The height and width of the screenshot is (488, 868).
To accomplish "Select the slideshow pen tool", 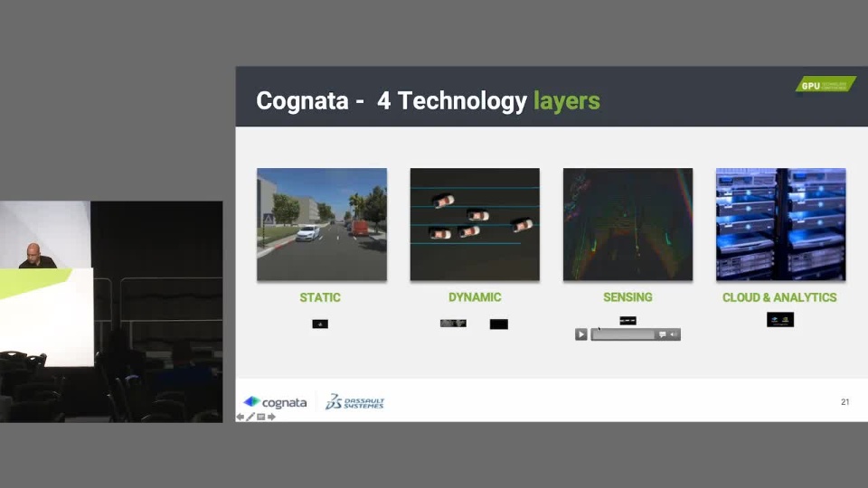I will click(250, 417).
